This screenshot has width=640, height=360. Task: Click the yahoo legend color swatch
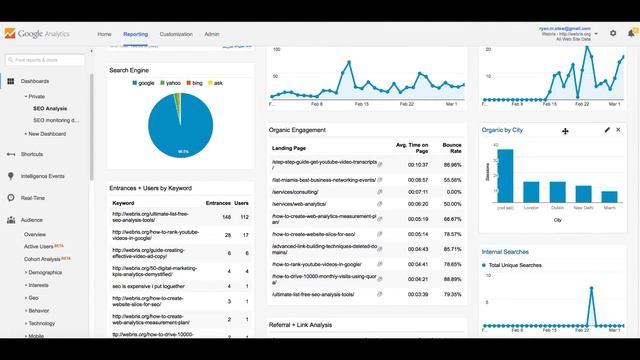tap(162, 83)
